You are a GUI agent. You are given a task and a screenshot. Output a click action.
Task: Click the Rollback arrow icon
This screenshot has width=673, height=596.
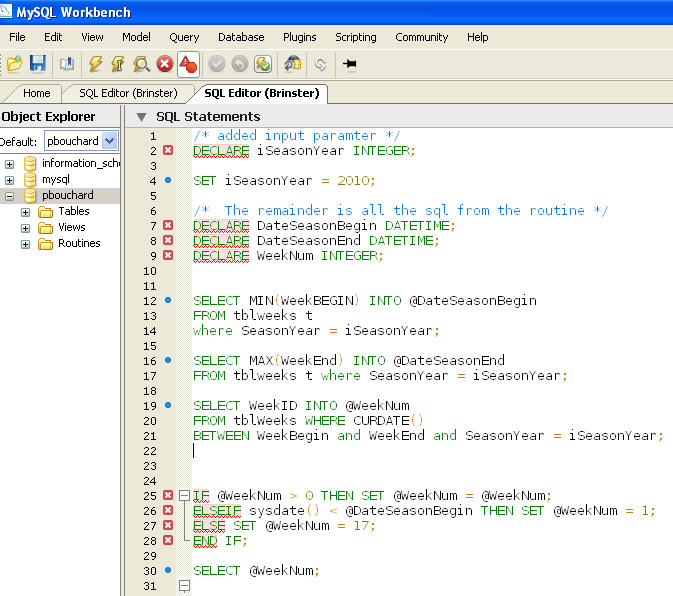[240, 64]
